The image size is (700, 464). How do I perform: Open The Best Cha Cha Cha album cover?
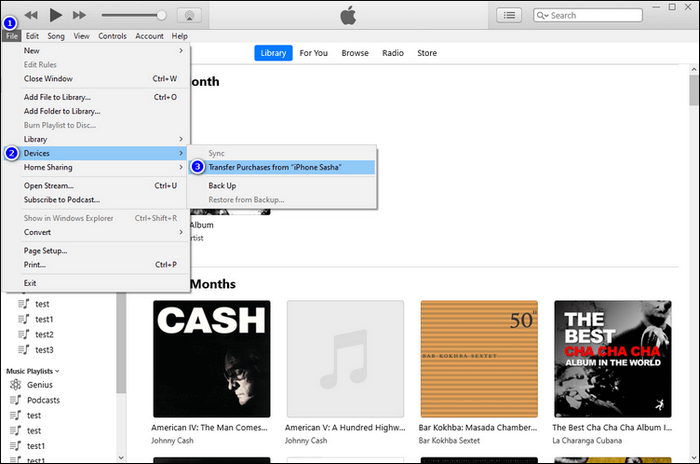613,359
